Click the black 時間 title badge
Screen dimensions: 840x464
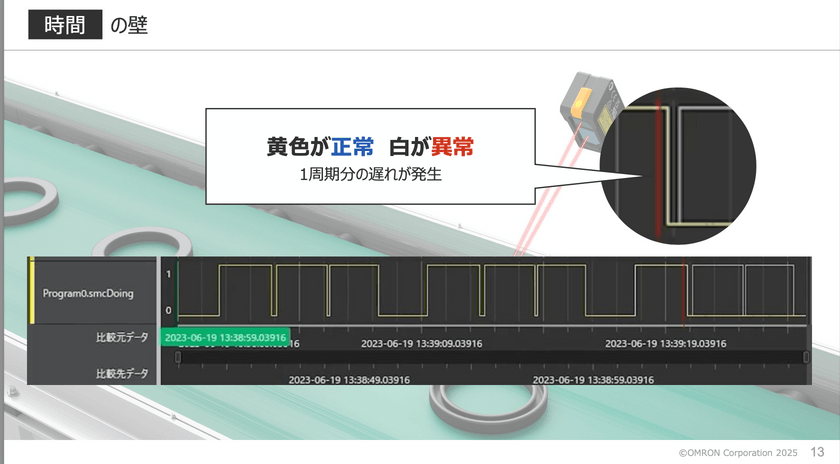pos(65,24)
